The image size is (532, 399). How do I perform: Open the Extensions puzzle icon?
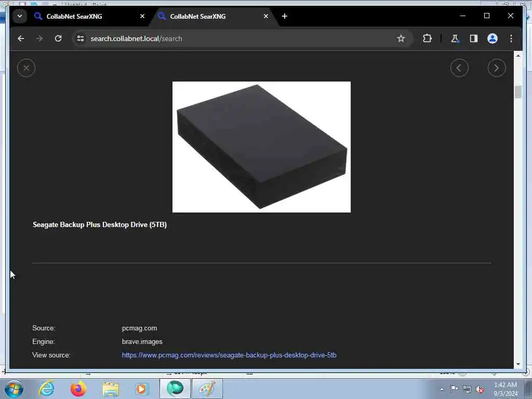[427, 38]
